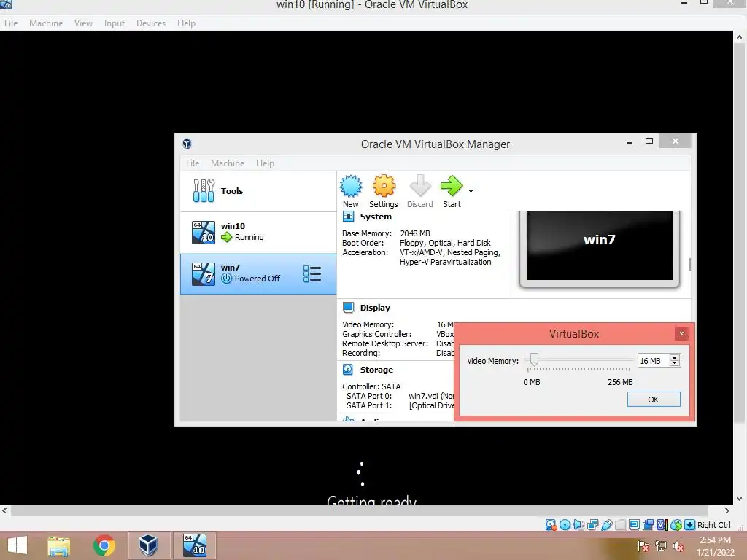Open Help menu in VirtualBox Manager

[265, 163]
